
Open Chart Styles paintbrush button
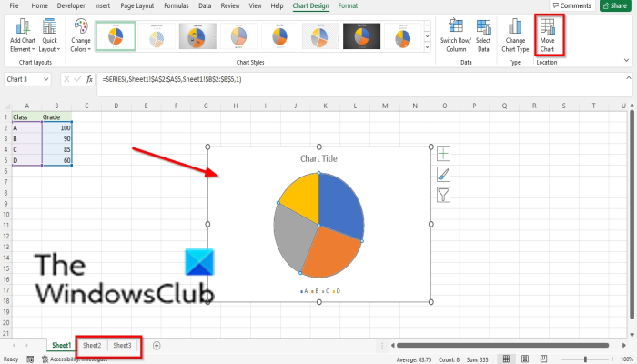pyautogui.click(x=443, y=175)
